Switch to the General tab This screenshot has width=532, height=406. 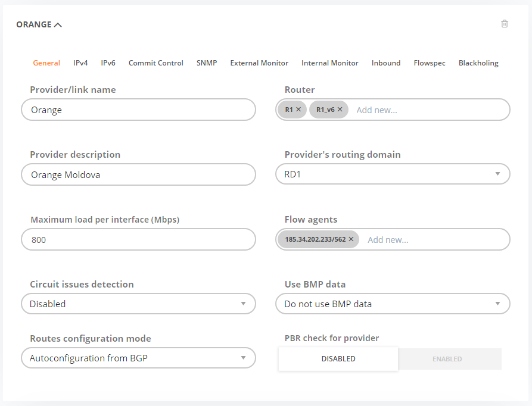46,63
